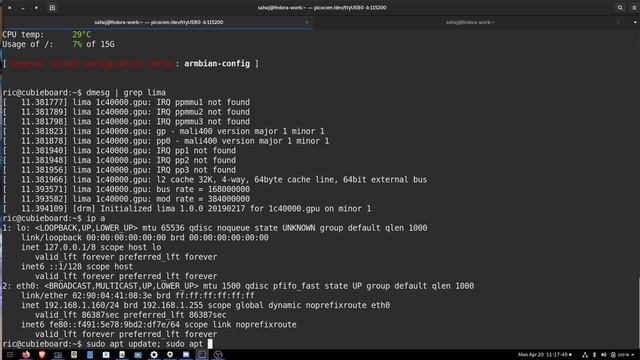Click the 'inet 127.0.0.1/8 scope host lo' line

tap(91, 247)
